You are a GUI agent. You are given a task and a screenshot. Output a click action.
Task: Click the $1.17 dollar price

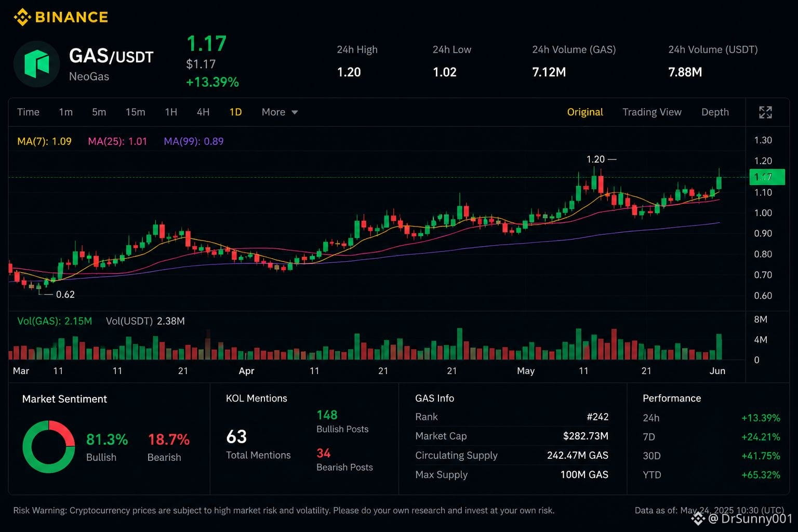pyautogui.click(x=201, y=64)
